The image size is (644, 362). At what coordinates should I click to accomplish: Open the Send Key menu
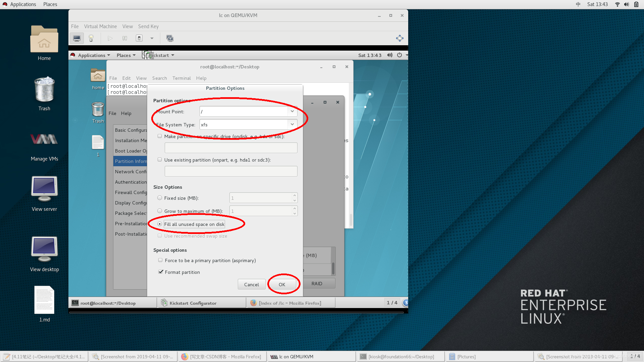click(148, 26)
